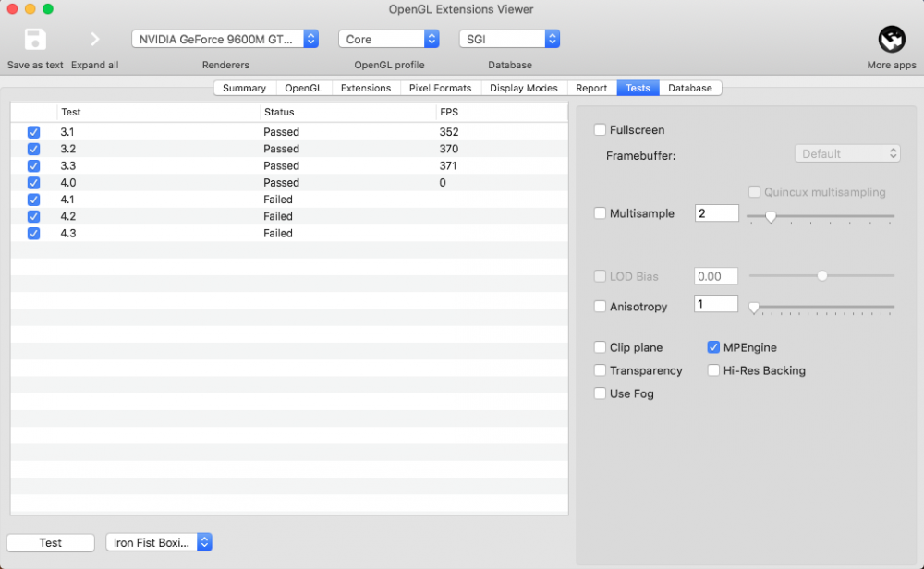Click the FPS value 352
Screen dimensions: 924x569
[x=449, y=132]
